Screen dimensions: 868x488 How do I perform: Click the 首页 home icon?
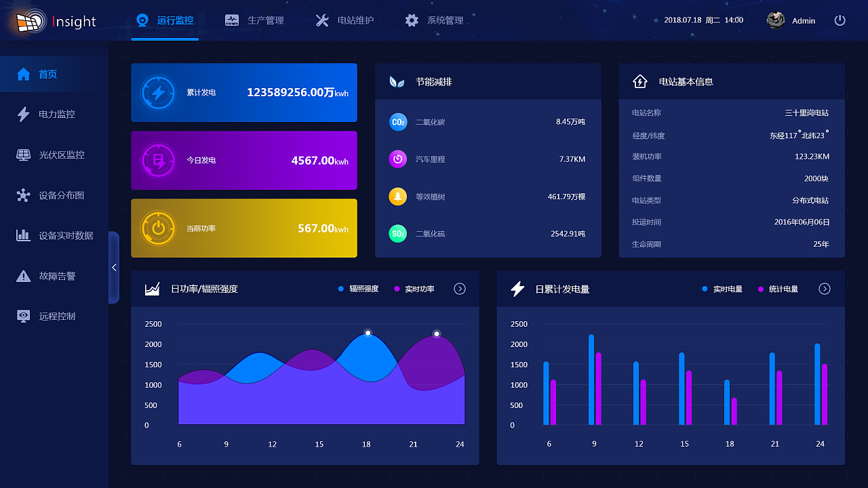[24, 74]
